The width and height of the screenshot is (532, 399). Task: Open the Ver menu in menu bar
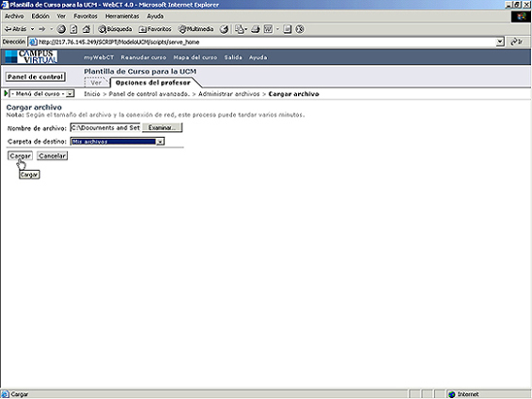(x=61, y=16)
